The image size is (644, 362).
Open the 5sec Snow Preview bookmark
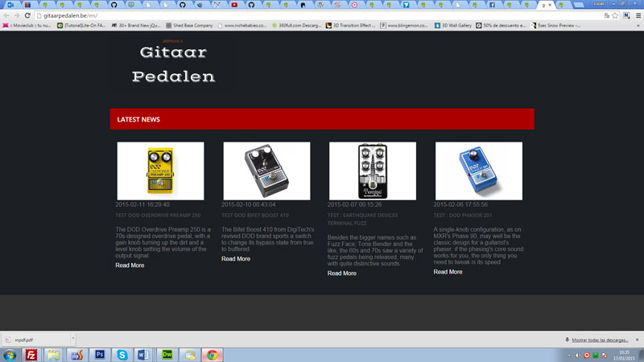[x=555, y=26]
